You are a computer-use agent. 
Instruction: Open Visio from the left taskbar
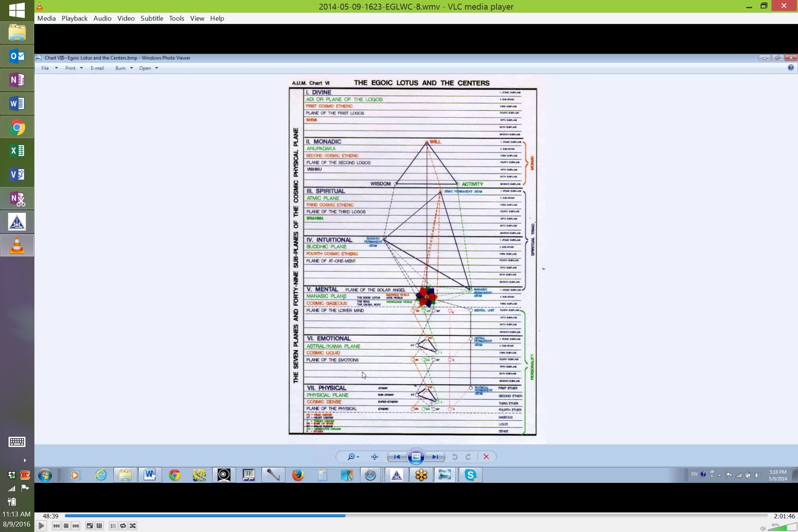click(17, 174)
